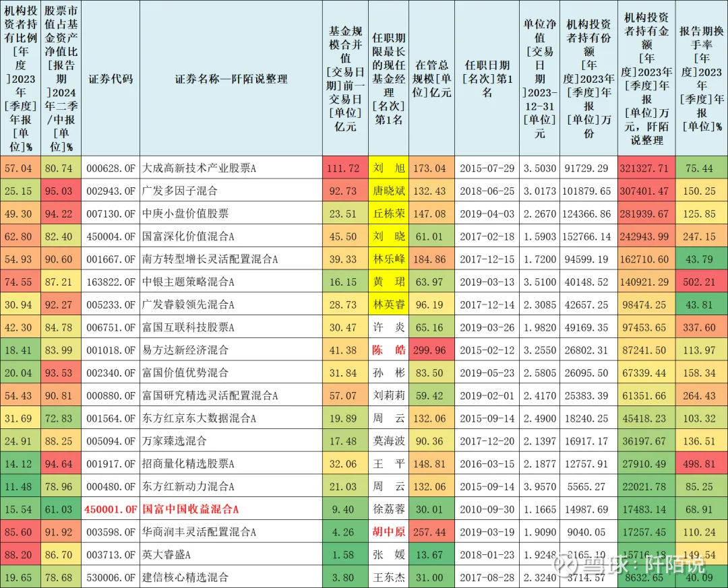728x588 pixels.
Task: Click appointment date 2010-09-30
Action: click(487, 509)
